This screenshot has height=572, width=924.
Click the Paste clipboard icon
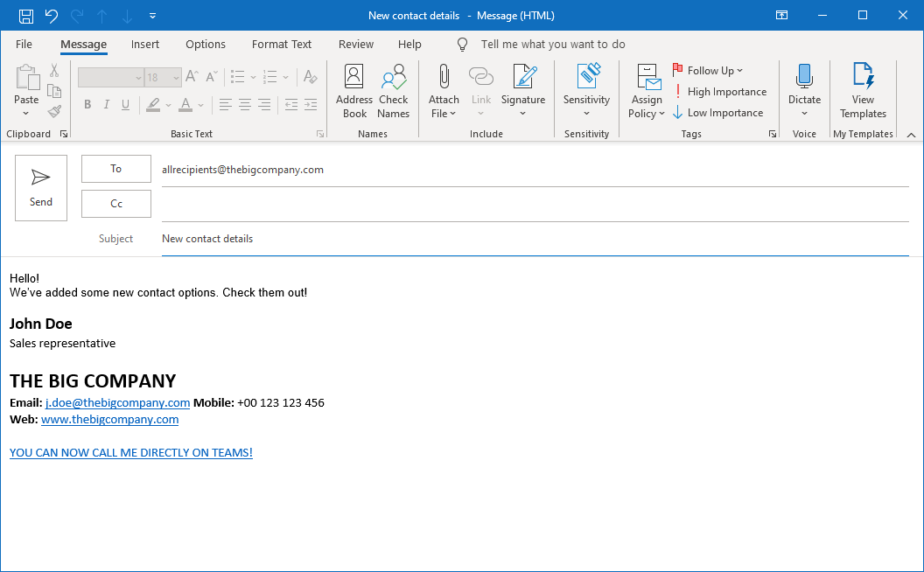click(26, 79)
